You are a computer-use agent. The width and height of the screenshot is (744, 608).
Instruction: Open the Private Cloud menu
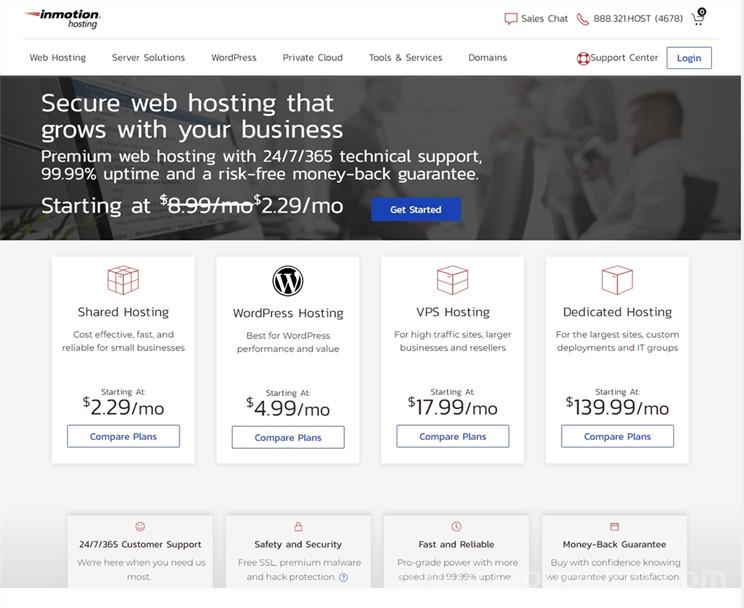tap(312, 57)
